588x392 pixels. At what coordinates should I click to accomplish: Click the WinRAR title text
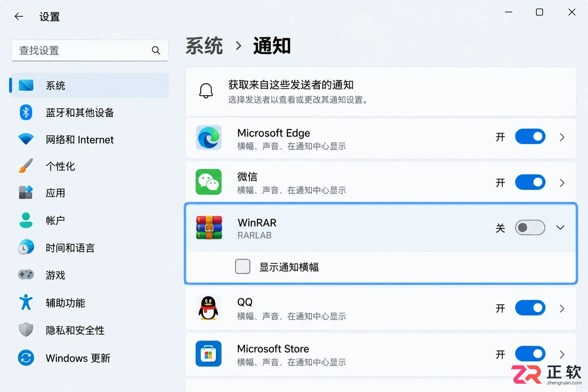pyautogui.click(x=257, y=223)
